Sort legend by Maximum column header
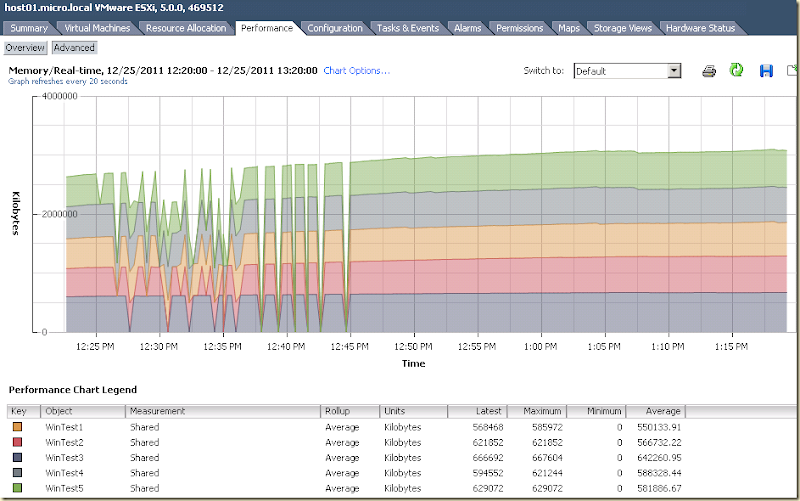The width and height of the screenshot is (800, 501). pos(536,411)
